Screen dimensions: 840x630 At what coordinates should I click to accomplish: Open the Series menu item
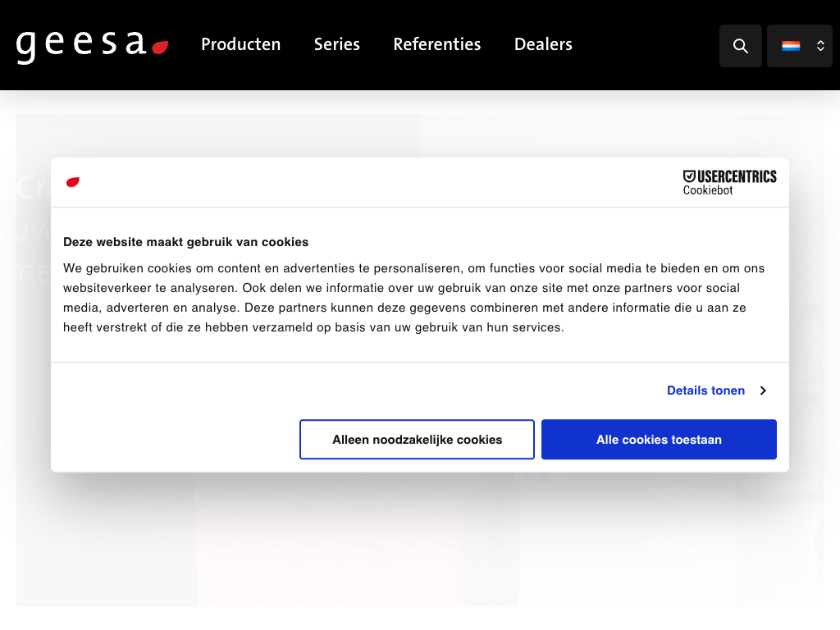coord(336,44)
